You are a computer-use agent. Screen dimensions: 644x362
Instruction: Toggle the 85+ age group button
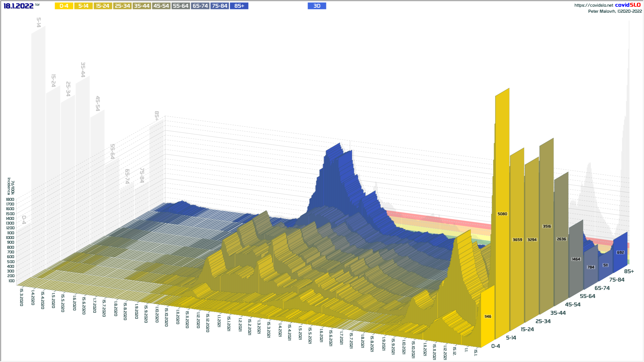[239, 6]
